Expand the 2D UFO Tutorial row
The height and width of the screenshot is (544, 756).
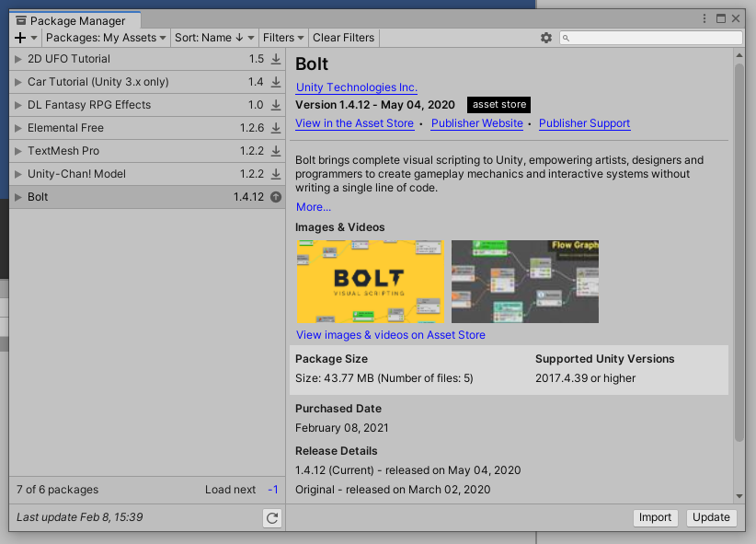(x=18, y=59)
